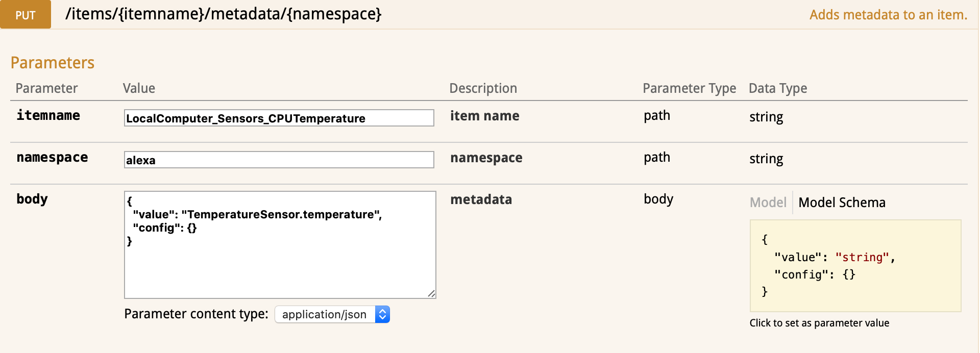Click the yellow model schema JSON box
This screenshot has height=353, width=980.
click(855, 265)
